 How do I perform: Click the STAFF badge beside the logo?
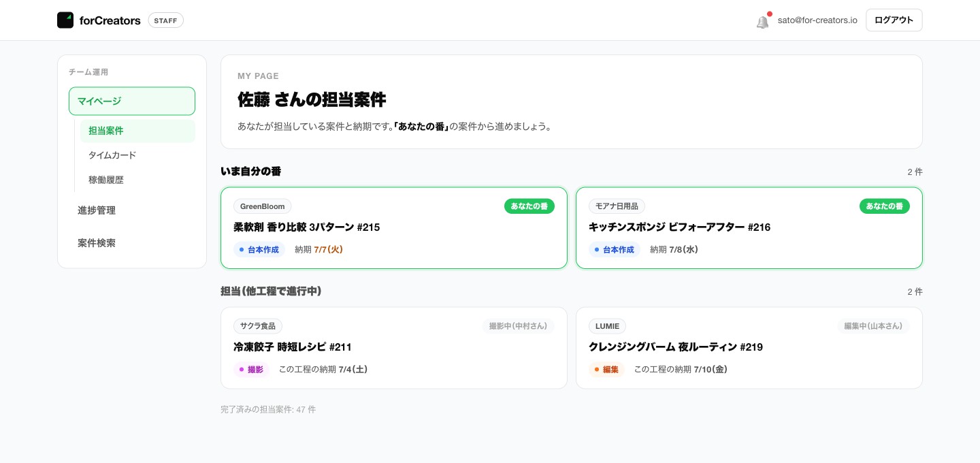165,20
